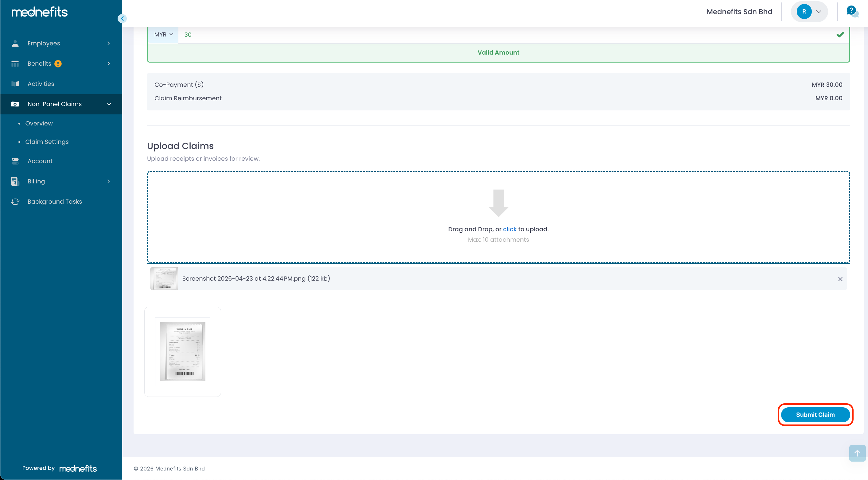This screenshot has height=480, width=868.
Task: Click the Billing invoice icon
Action: pyautogui.click(x=15, y=182)
